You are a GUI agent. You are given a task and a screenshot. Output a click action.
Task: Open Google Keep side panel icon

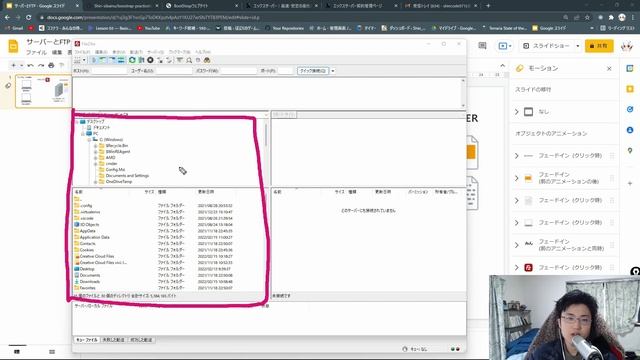point(630,89)
